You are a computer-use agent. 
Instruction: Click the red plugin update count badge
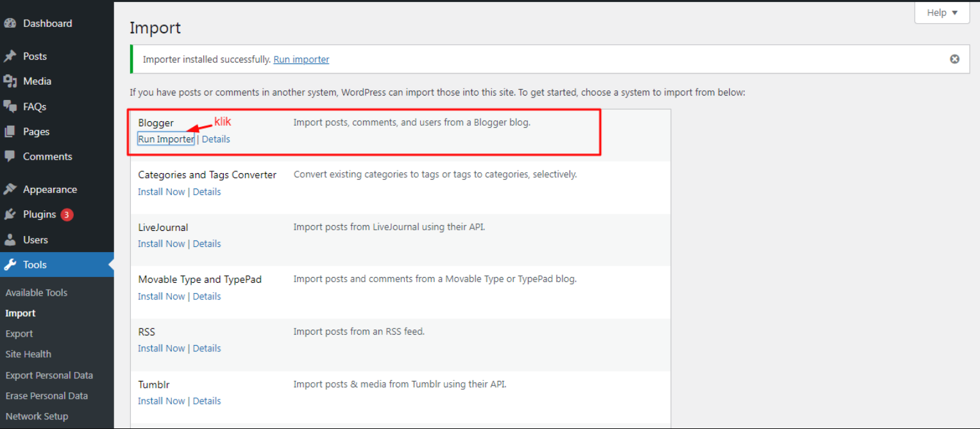(x=67, y=215)
